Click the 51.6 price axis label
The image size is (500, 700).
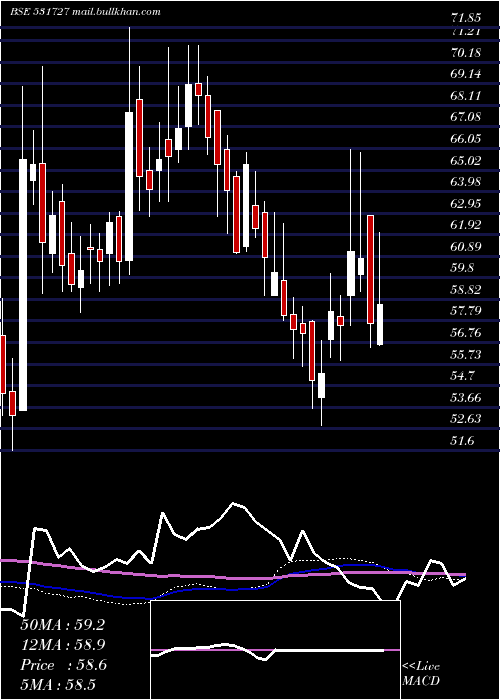(462, 441)
